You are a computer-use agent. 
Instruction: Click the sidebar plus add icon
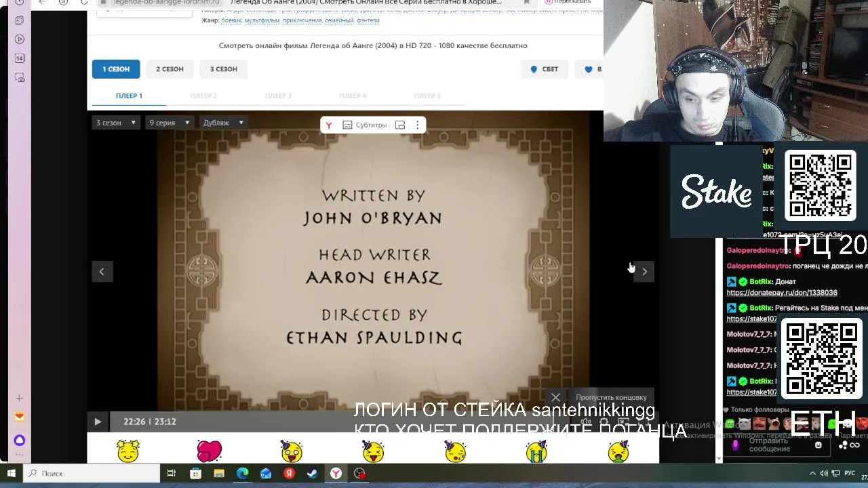tap(20, 399)
